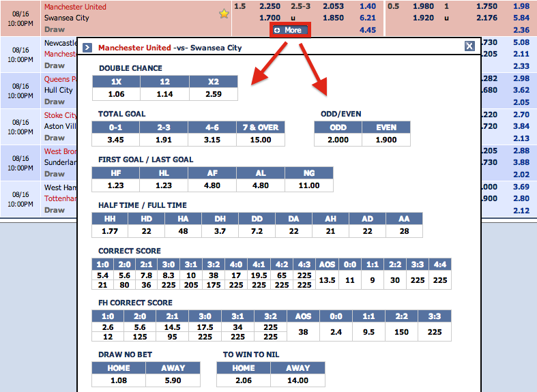
Task: Select Last Goal AL odds 4.80
Action: [x=261, y=185]
